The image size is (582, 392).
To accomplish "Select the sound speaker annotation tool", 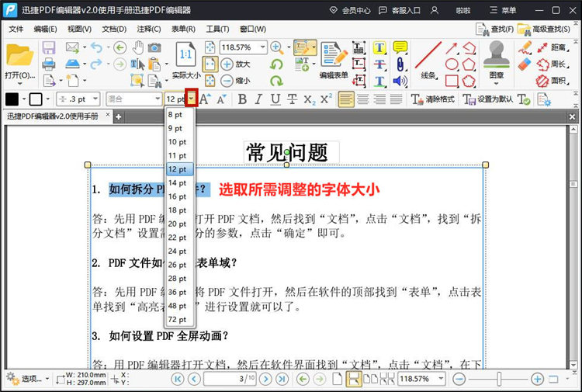I will [x=400, y=81].
